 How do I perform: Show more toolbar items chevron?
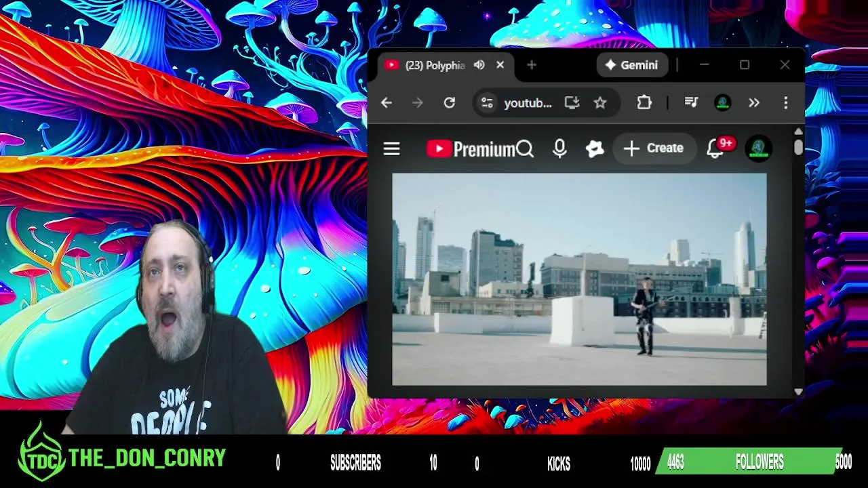click(754, 102)
